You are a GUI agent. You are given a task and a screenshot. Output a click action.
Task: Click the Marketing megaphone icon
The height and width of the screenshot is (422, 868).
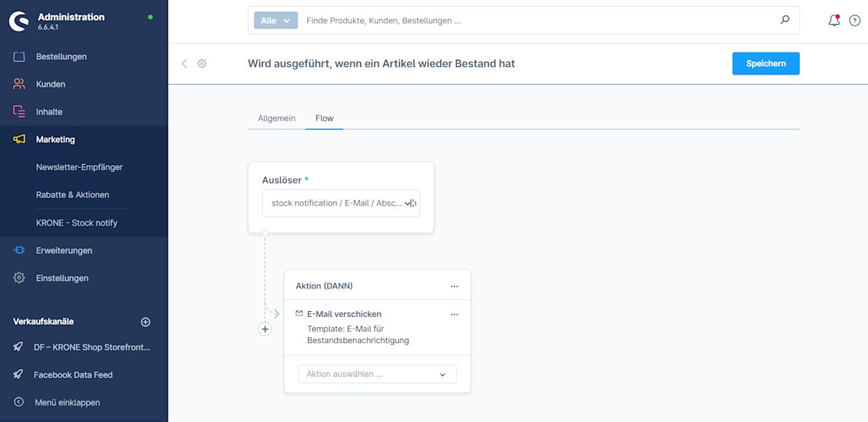click(18, 139)
